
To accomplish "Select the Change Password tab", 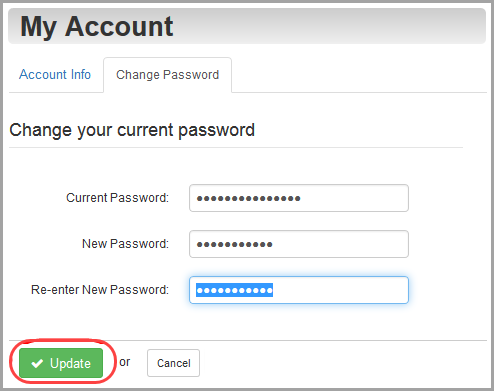I will point(167,75).
